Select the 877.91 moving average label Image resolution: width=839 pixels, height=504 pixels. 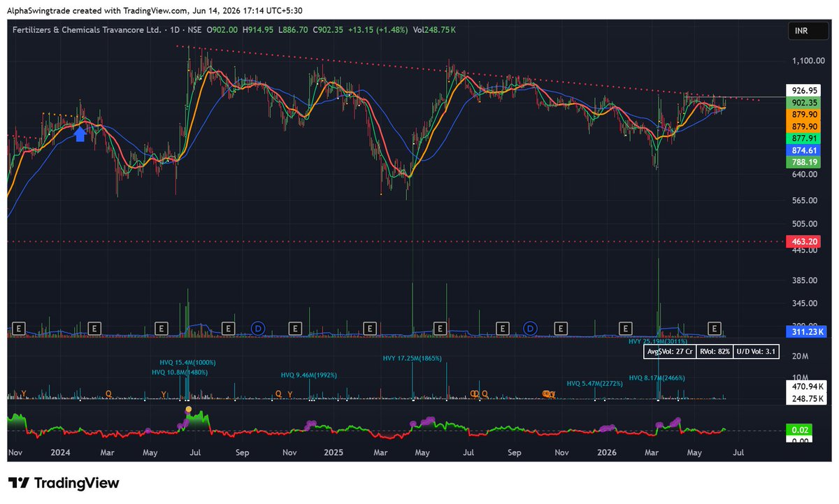coord(805,138)
